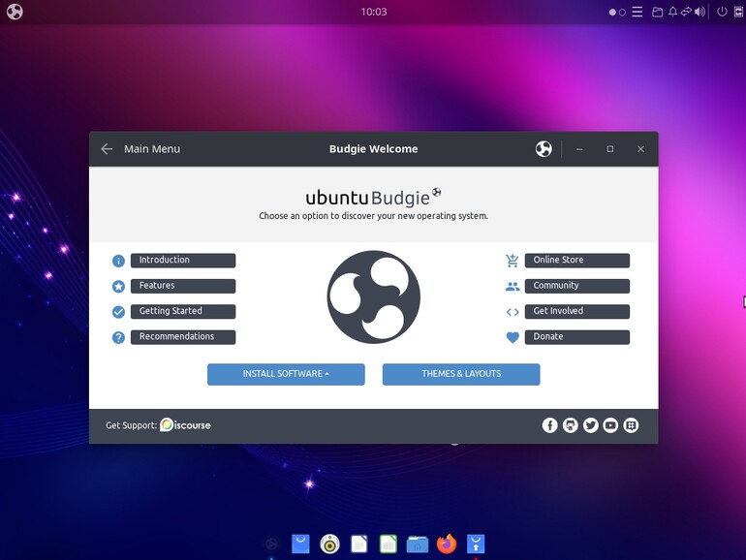The image size is (746, 560).
Task: Click the checkmark icon beside Getting Started
Action: click(118, 312)
